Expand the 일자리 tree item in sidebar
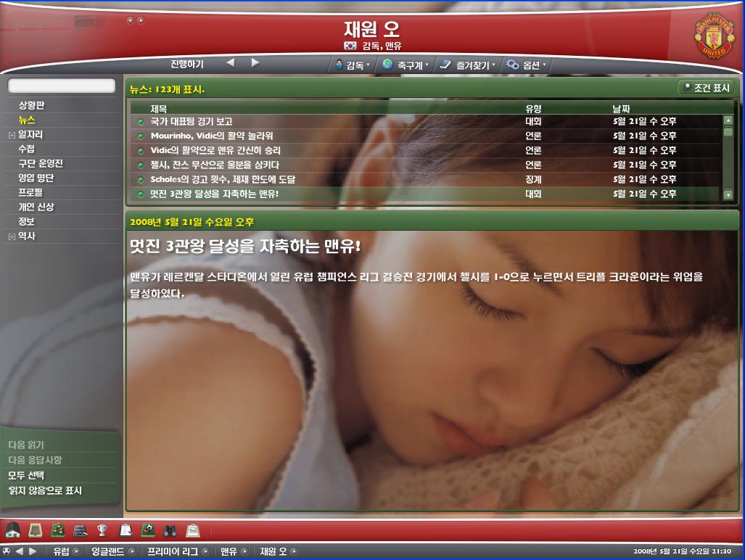Image resolution: width=745 pixels, height=560 pixels. click(12, 134)
